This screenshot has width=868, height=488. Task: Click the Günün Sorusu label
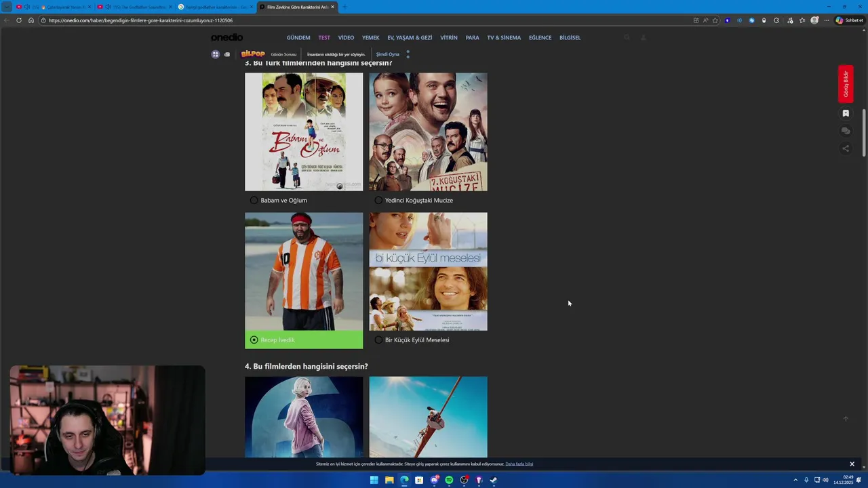pyautogui.click(x=283, y=54)
